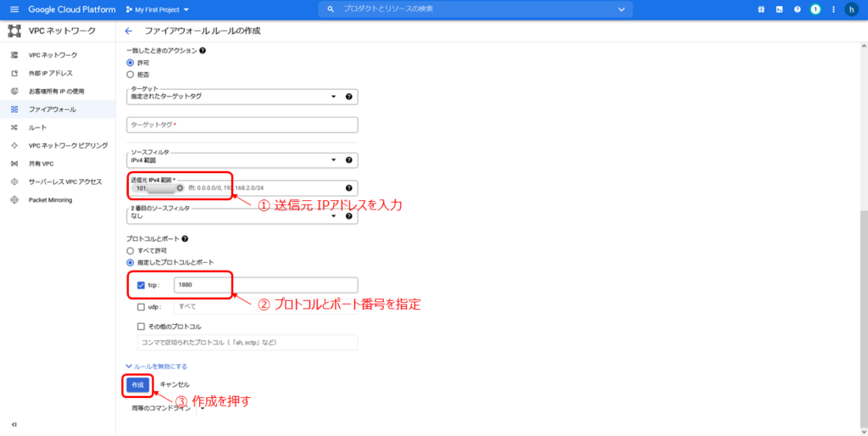
Task: Uncheck the tcp checkbox
Action: [x=141, y=285]
